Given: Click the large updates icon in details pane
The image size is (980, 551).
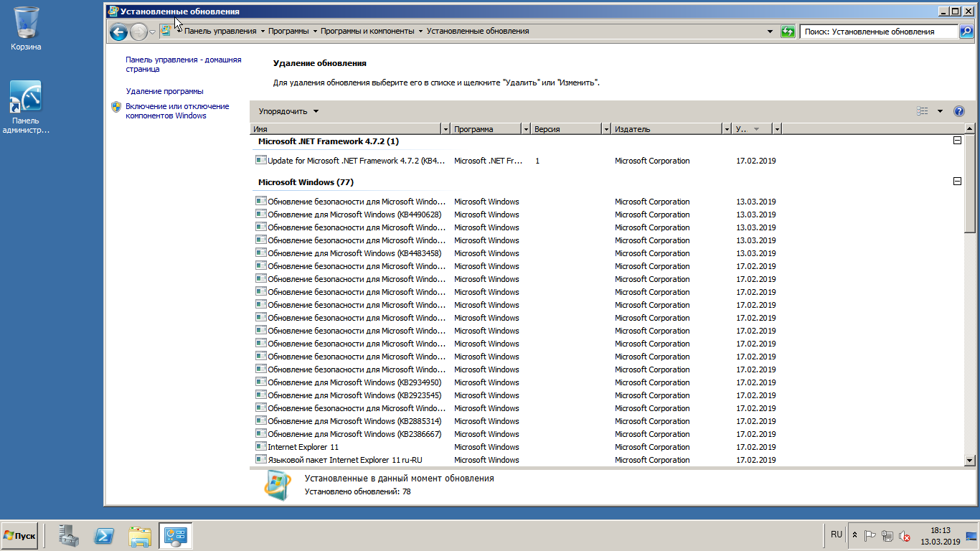Looking at the screenshot, I should pos(277,486).
